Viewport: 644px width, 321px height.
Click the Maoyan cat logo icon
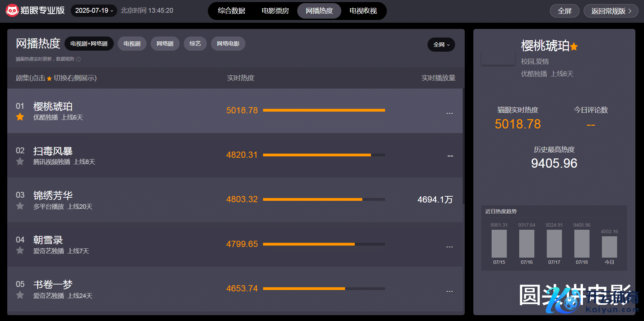pyautogui.click(x=12, y=11)
